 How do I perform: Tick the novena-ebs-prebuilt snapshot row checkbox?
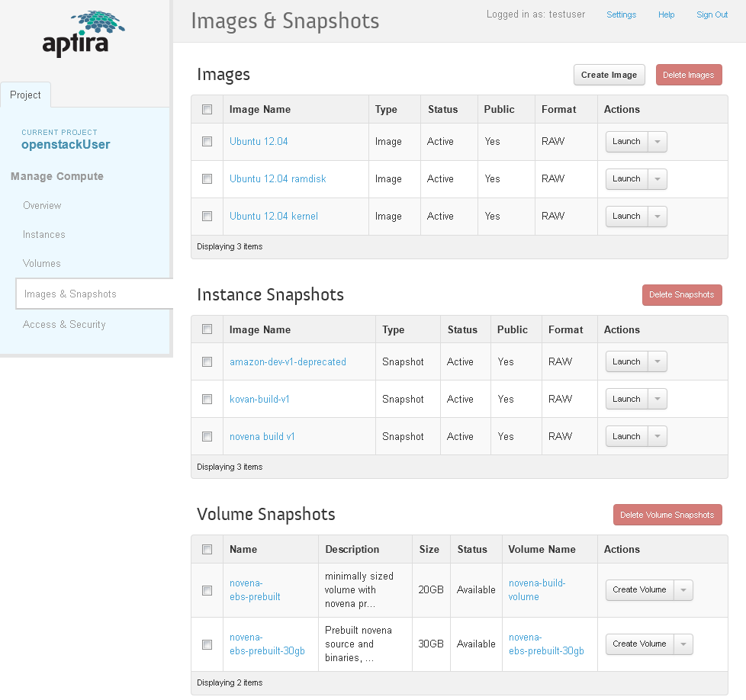pos(207,591)
